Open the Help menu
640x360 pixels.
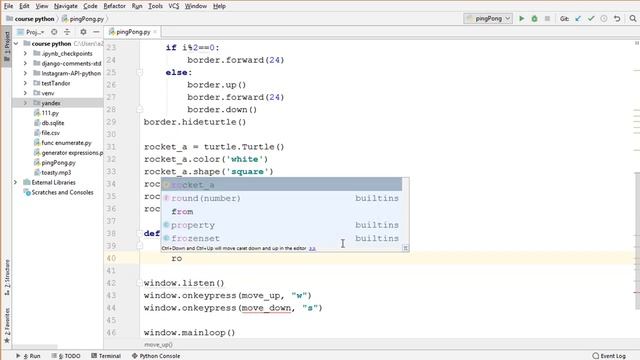point(219,6)
